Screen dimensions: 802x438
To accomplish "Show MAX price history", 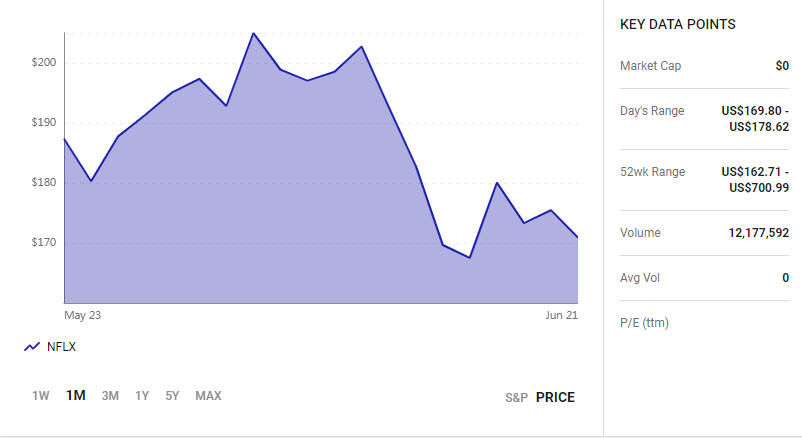I will pos(208,396).
